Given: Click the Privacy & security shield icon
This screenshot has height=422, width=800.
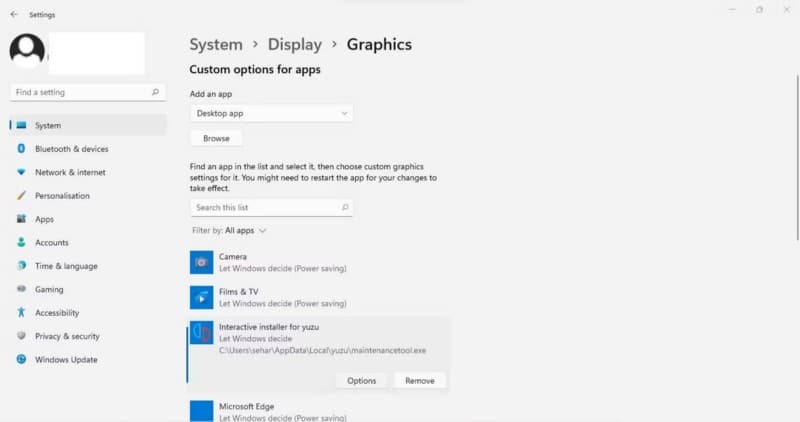Looking at the screenshot, I should pos(21,336).
